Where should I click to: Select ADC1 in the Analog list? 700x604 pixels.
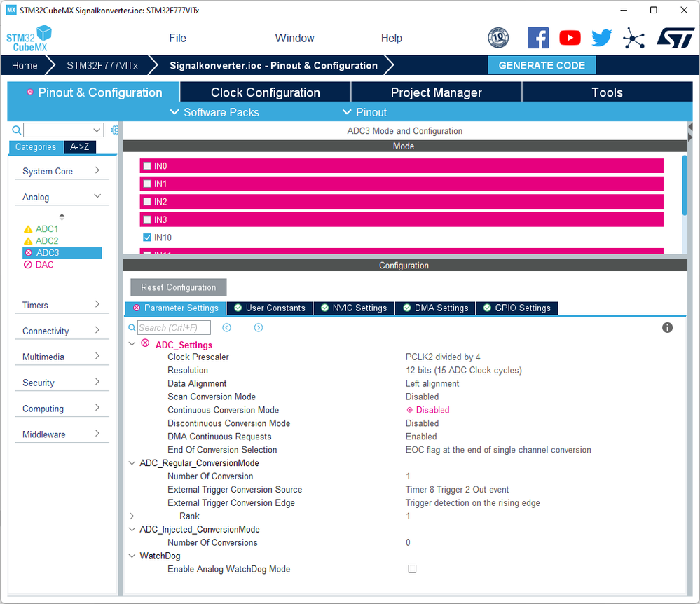(x=47, y=229)
